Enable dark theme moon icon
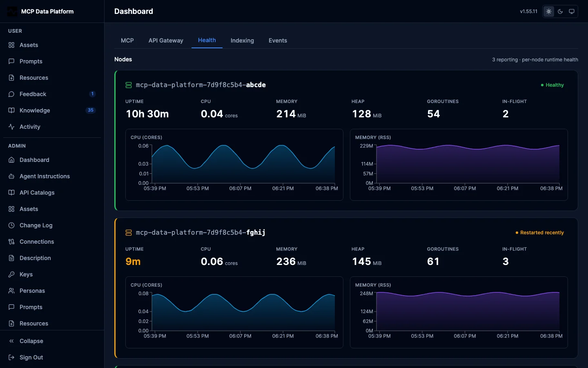The image size is (588, 368). (x=560, y=11)
